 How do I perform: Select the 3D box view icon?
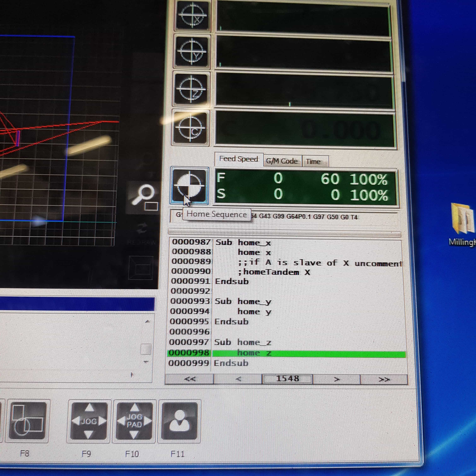pyautogui.click(x=141, y=268)
